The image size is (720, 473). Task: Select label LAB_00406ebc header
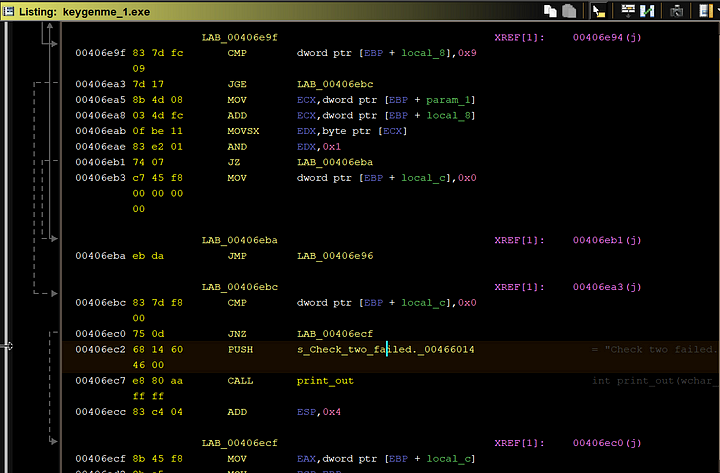coord(239,287)
